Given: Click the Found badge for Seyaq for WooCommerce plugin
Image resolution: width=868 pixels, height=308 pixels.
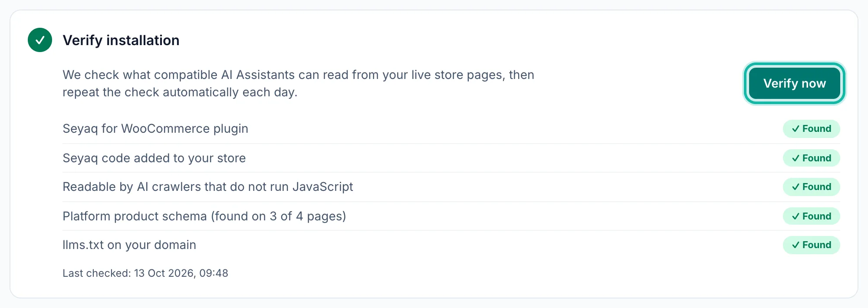Looking at the screenshot, I should pyautogui.click(x=811, y=129).
